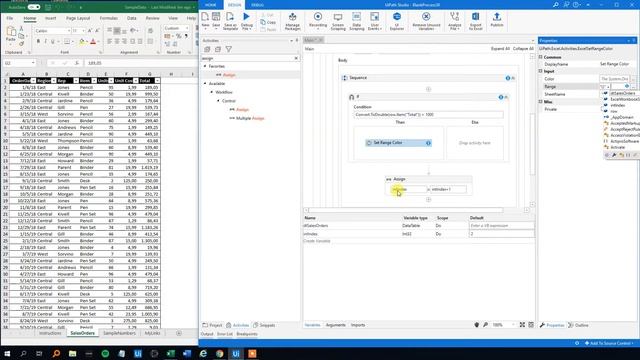Open Chrome from the taskbar
This screenshot has width=640, height=360.
(x=220, y=353)
